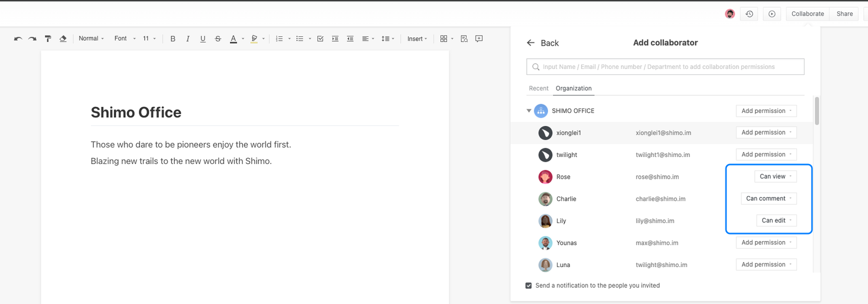Click the undo arrow icon

pyautogui.click(x=18, y=39)
